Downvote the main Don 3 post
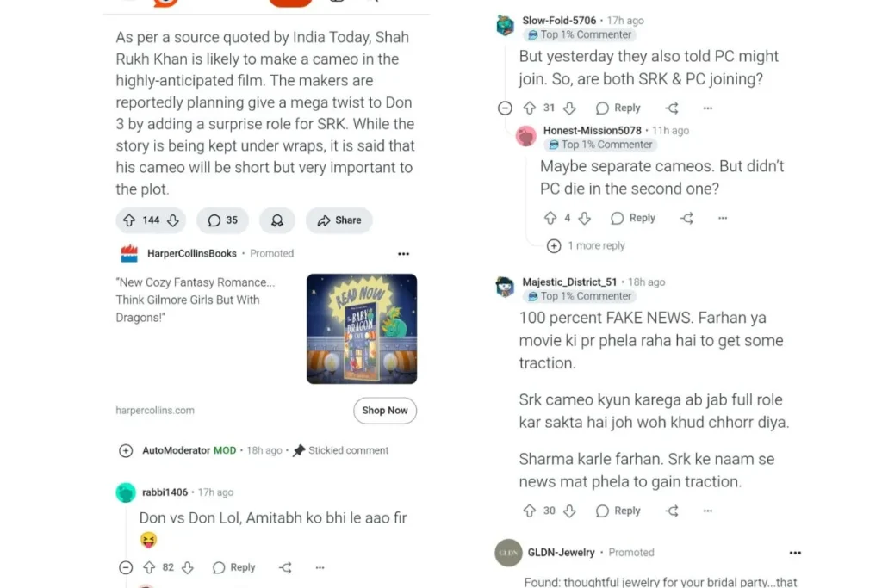Screen dimensions: 882x588 click(x=173, y=220)
